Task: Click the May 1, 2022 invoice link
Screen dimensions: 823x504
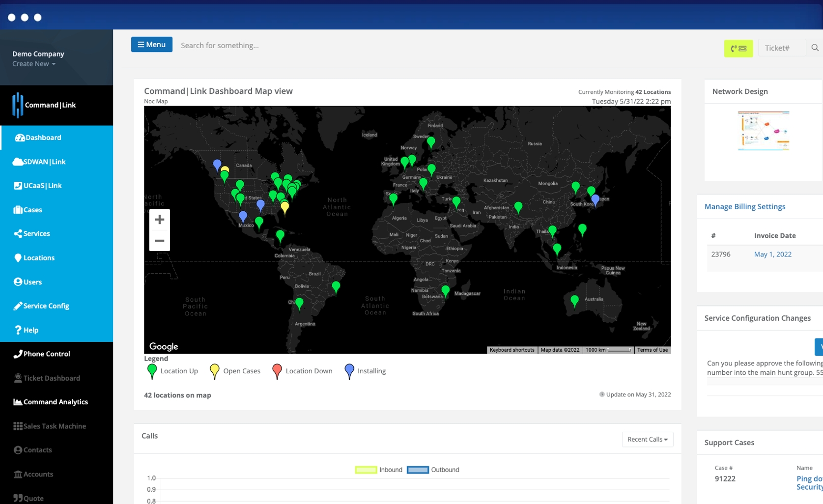Action: click(772, 254)
